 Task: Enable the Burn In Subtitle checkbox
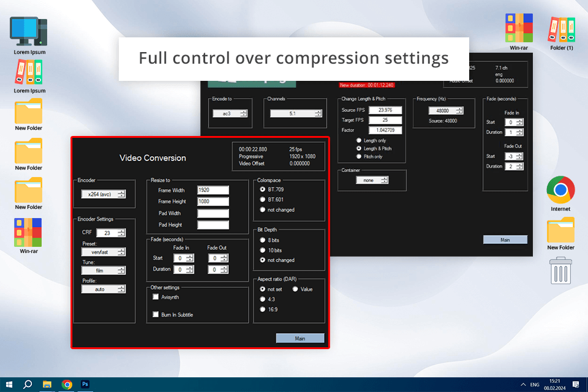pos(156,314)
